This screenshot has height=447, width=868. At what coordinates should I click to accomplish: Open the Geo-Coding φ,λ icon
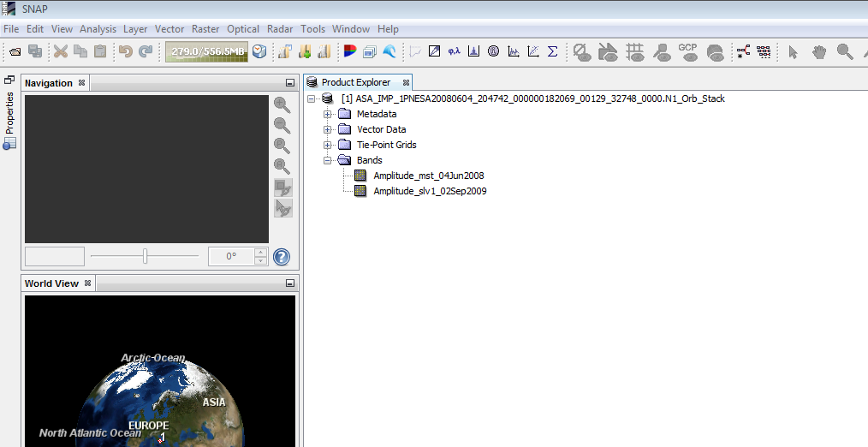pos(454,51)
